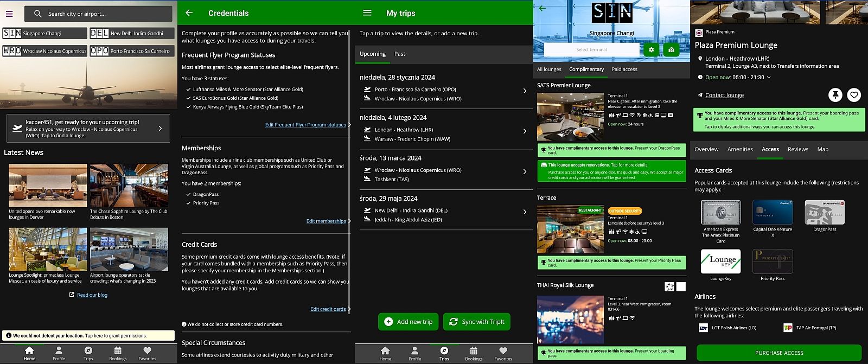The height and width of the screenshot is (364, 868).
Task: Open the Porto to Wroclaw trip chevron
Action: coord(525,91)
